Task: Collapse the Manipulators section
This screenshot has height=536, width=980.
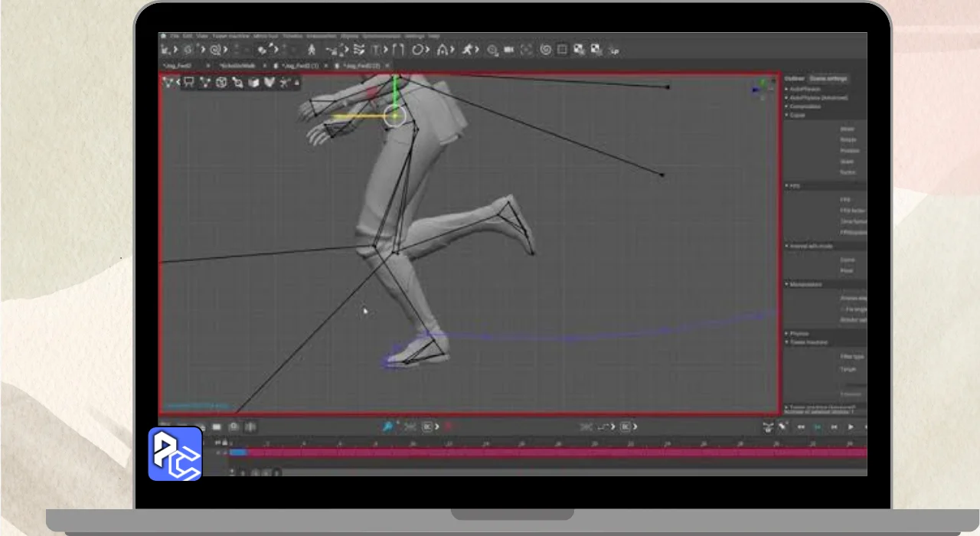Action: (804, 284)
